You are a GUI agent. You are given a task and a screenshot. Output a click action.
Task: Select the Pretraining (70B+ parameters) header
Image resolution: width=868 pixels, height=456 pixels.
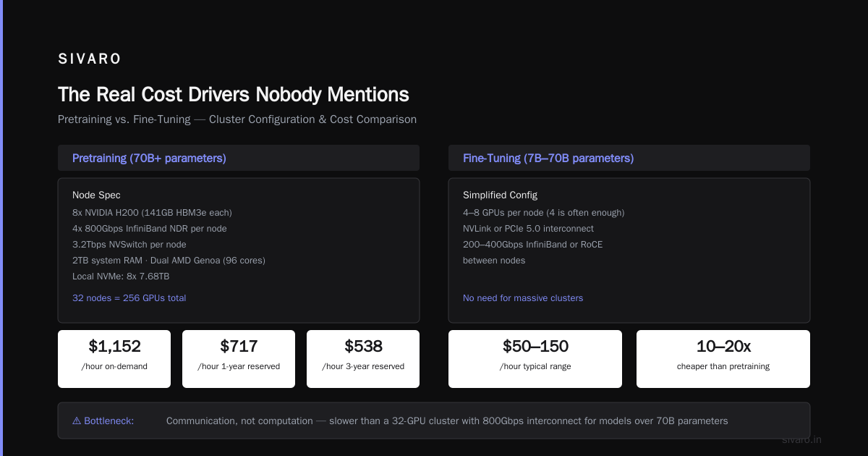coord(239,158)
